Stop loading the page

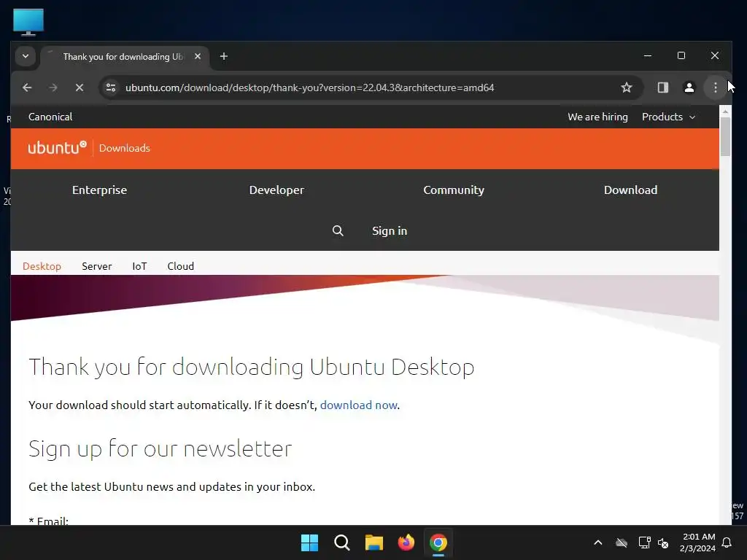(x=80, y=87)
